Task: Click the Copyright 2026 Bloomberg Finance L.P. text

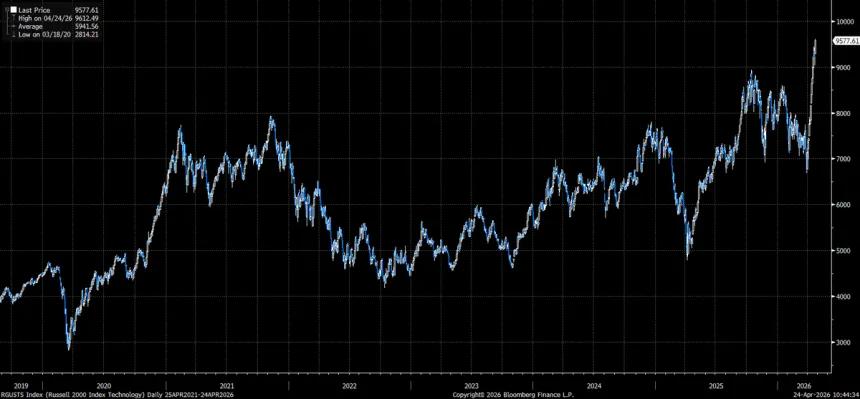Action: click(x=513, y=394)
